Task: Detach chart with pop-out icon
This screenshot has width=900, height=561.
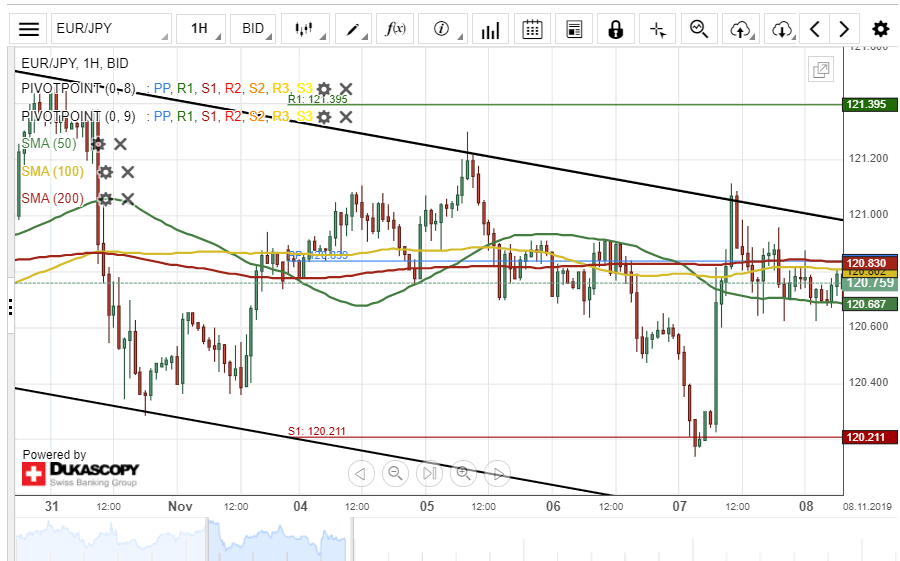Action: point(821,70)
